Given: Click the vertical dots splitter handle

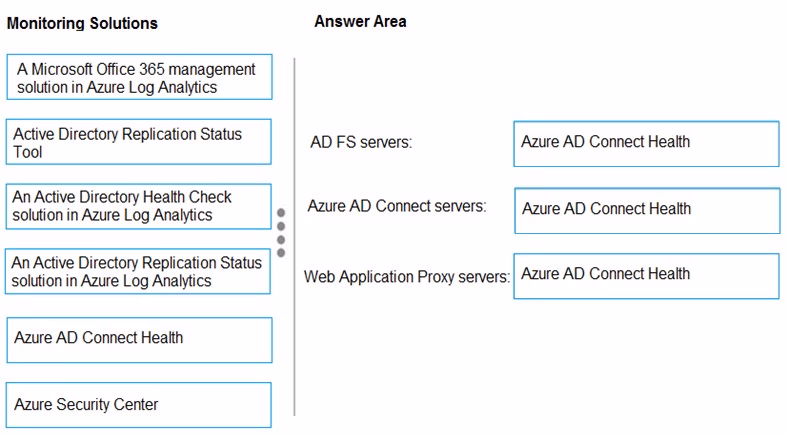Looking at the screenshot, I should pos(281,233).
